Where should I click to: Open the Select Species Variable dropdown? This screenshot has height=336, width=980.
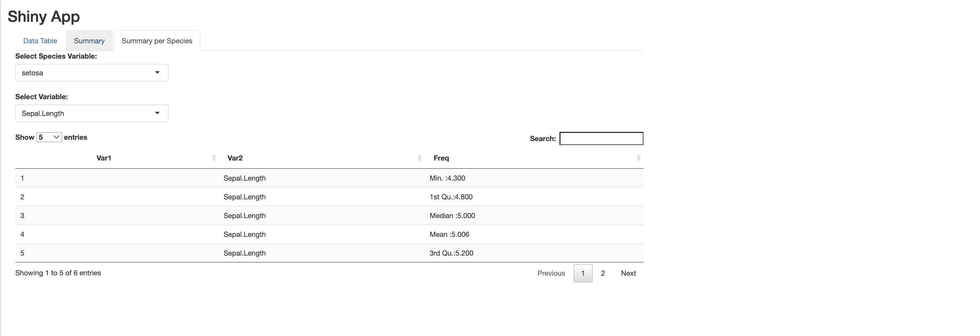coord(92,73)
